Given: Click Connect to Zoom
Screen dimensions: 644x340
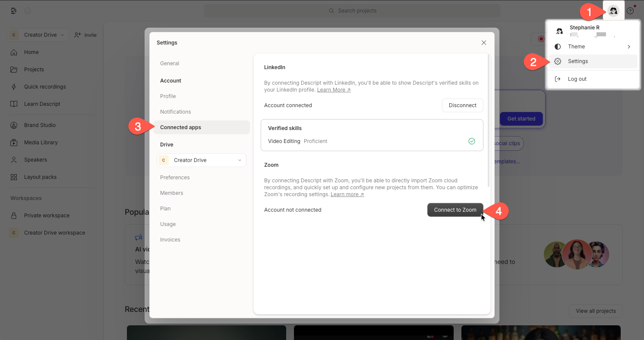Looking at the screenshot, I should (x=455, y=210).
